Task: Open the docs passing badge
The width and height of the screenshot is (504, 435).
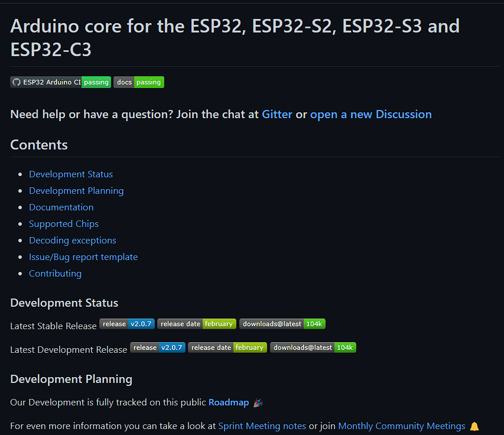Action: tap(138, 82)
